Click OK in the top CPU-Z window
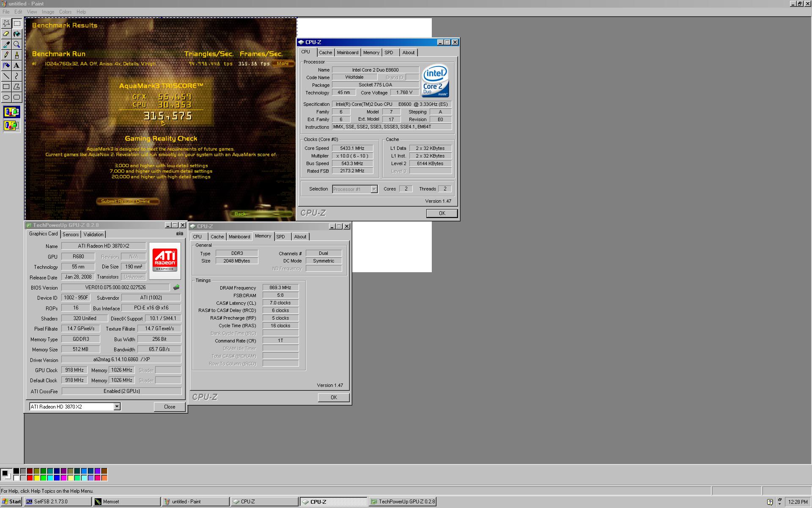Screen dimensions: 812x508 coord(442,213)
